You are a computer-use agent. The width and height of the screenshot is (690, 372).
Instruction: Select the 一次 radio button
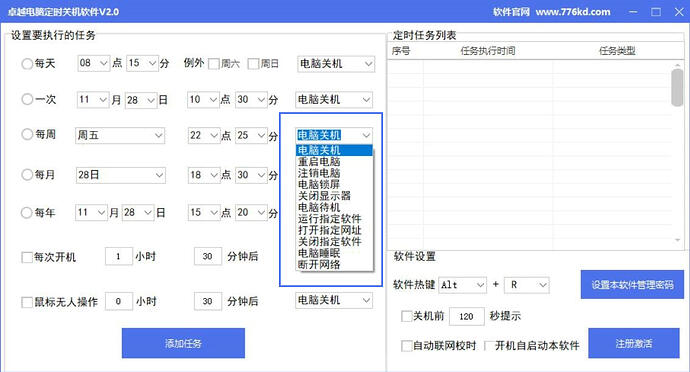27,99
